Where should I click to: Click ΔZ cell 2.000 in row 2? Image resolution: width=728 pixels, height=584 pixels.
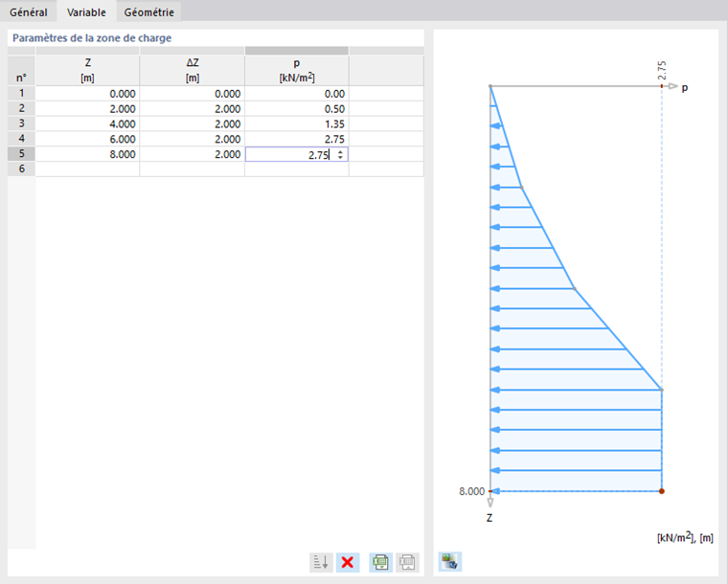point(193,108)
